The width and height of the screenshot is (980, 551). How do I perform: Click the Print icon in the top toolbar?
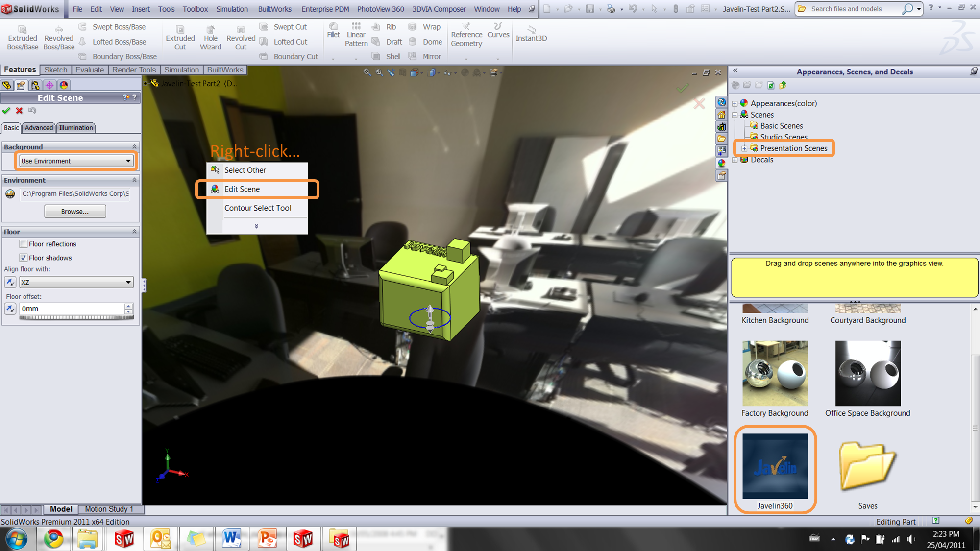[x=611, y=9]
